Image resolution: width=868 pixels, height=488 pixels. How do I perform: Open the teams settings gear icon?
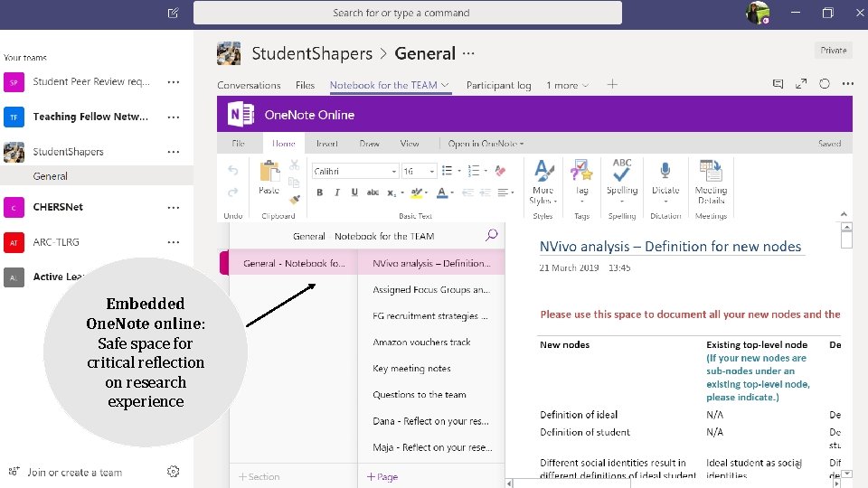[174, 472]
